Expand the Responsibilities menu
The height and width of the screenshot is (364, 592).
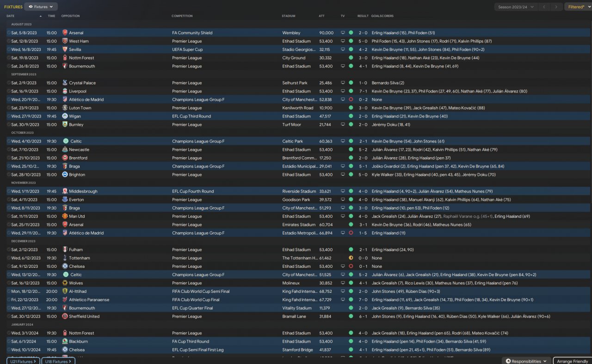(526, 361)
